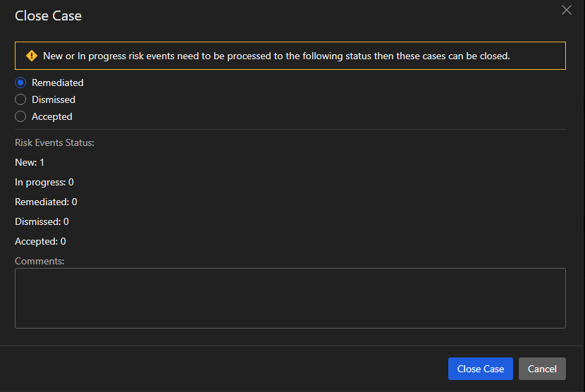Click the Dismissed option label text
585x392 pixels.
click(54, 99)
